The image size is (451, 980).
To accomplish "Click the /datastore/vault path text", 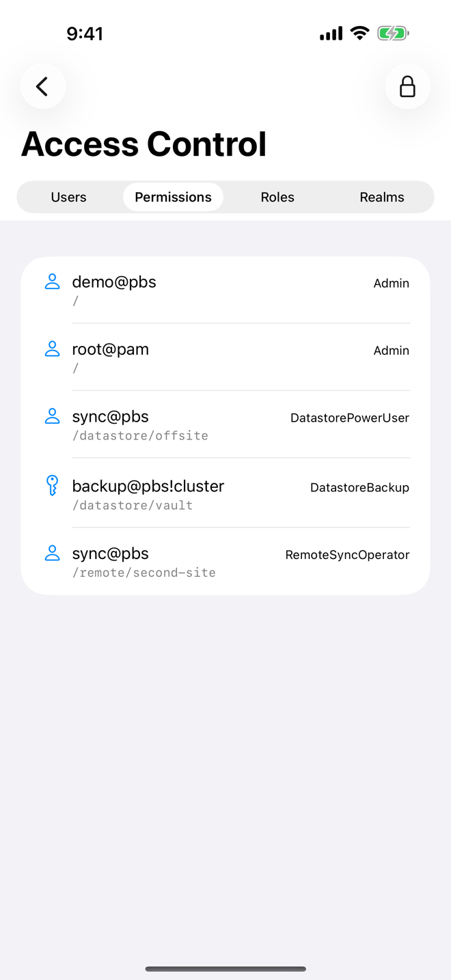I will tap(133, 506).
